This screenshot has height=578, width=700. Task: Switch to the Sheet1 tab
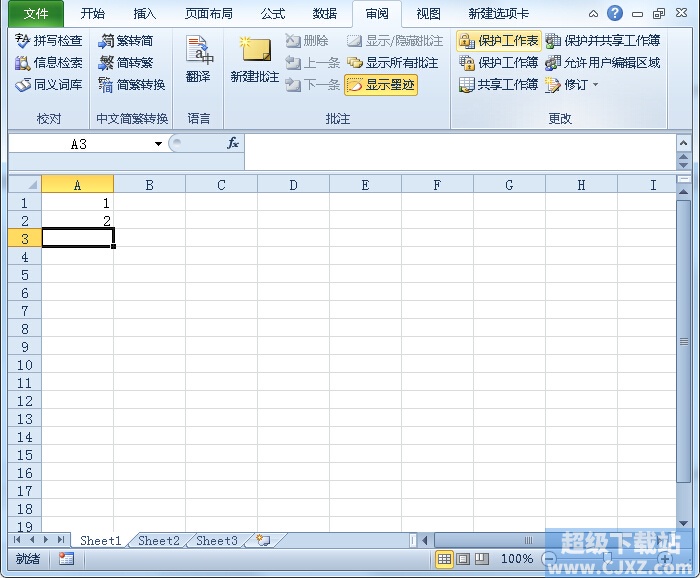[x=100, y=541]
